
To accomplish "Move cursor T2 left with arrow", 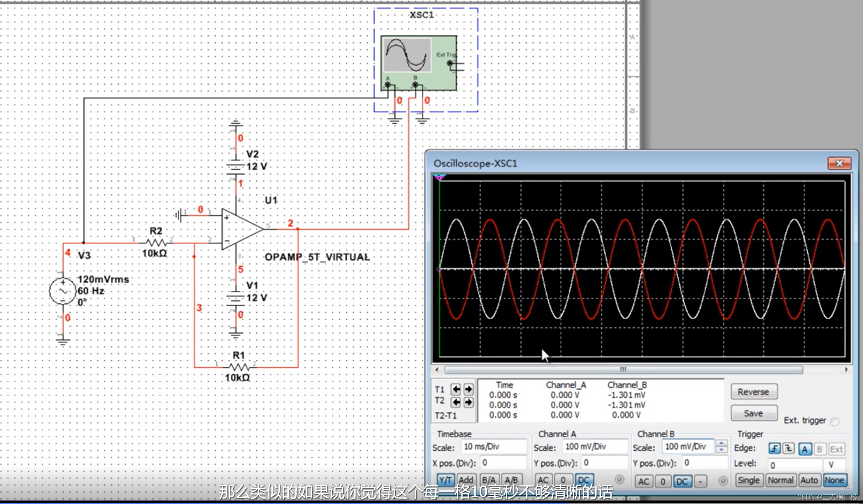I will tap(456, 402).
